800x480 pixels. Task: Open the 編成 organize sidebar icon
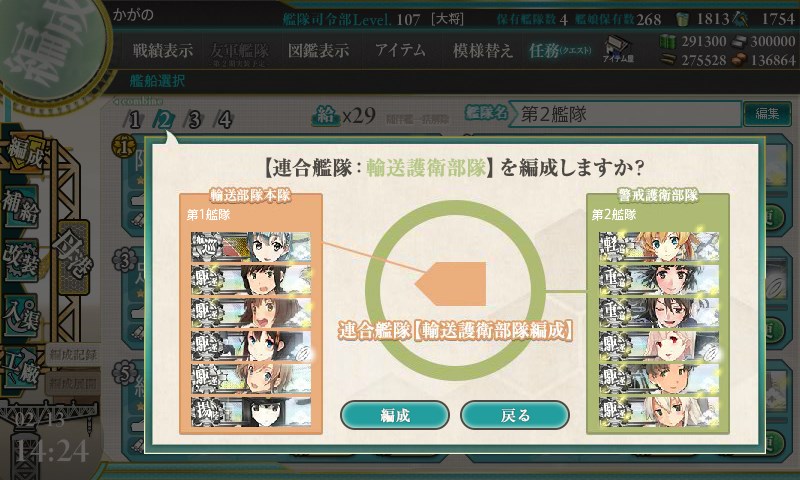[x=24, y=153]
